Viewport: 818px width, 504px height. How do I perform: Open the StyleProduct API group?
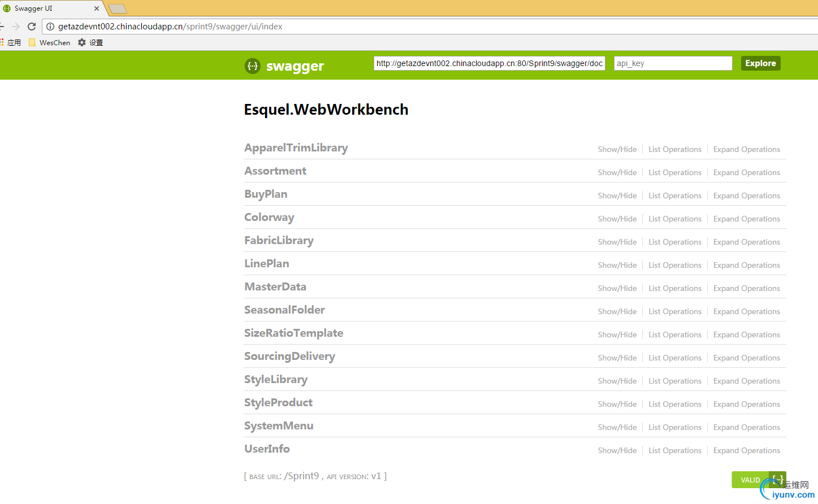pos(278,402)
